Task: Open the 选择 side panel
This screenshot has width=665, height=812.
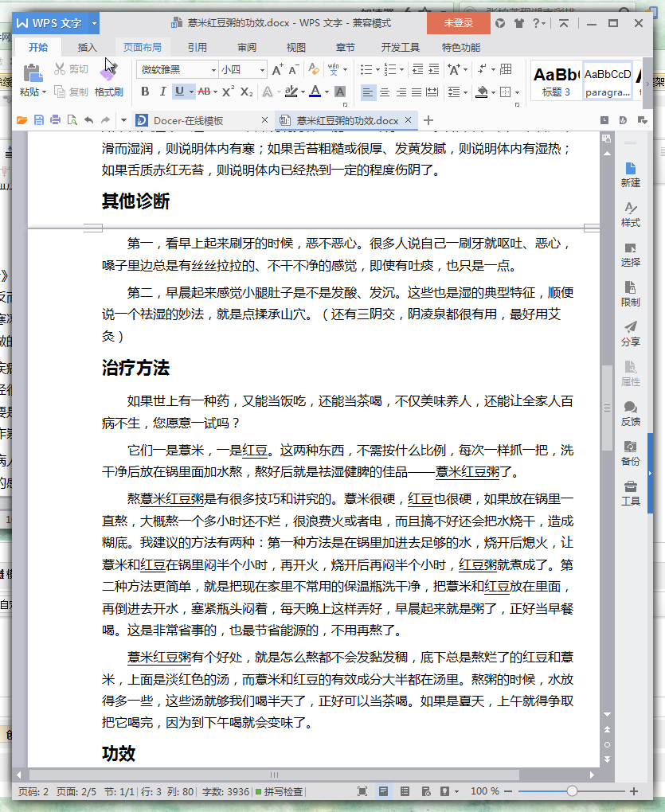Action: point(630,254)
